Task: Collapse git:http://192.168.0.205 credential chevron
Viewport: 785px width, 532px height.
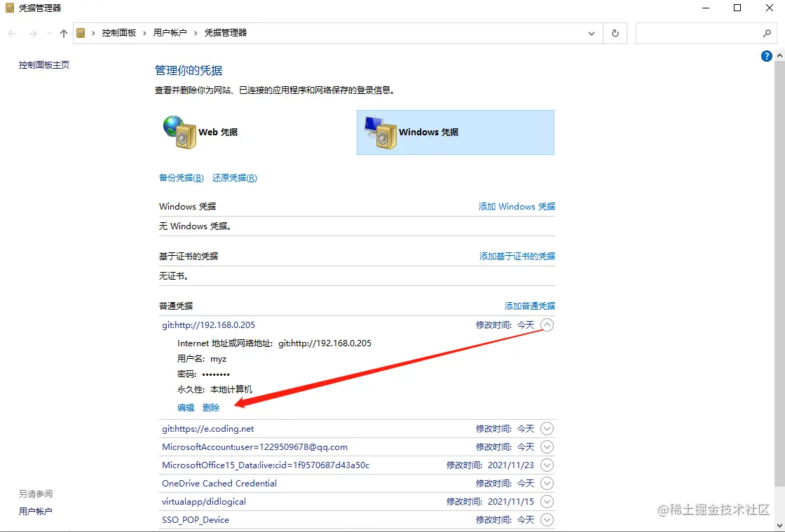Action: click(547, 325)
